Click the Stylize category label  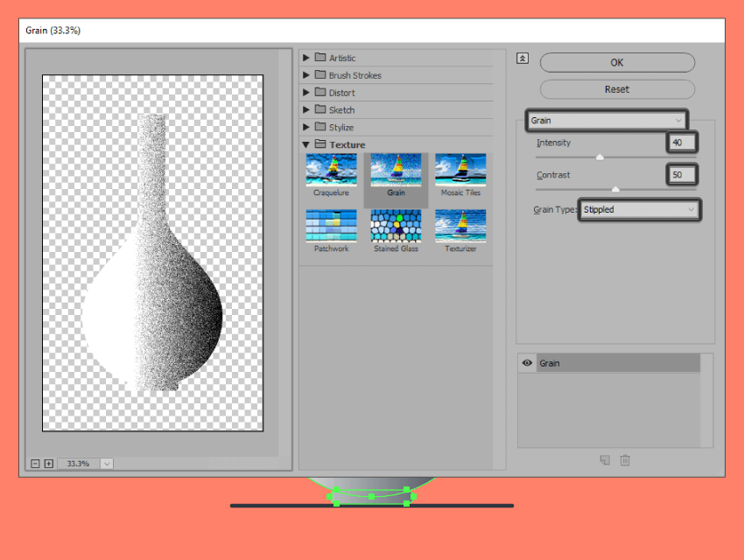coord(341,128)
